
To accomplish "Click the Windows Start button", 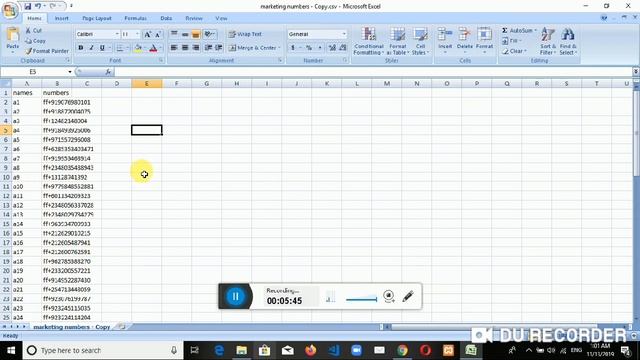I will click(11, 350).
